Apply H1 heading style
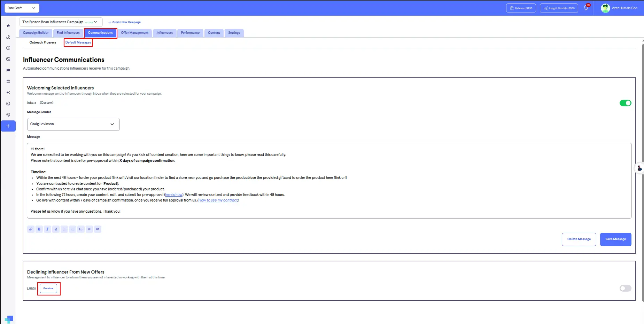The width and height of the screenshot is (644, 324). coord(89,229)
